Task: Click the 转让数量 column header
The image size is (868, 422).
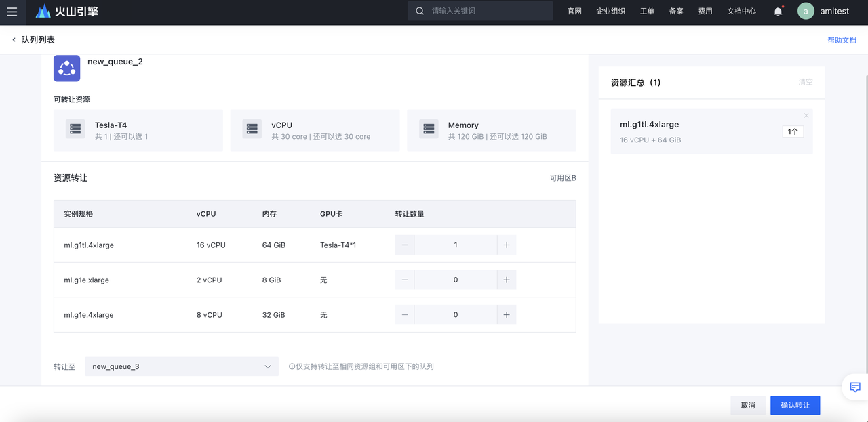Action: [x=410, y=214]
